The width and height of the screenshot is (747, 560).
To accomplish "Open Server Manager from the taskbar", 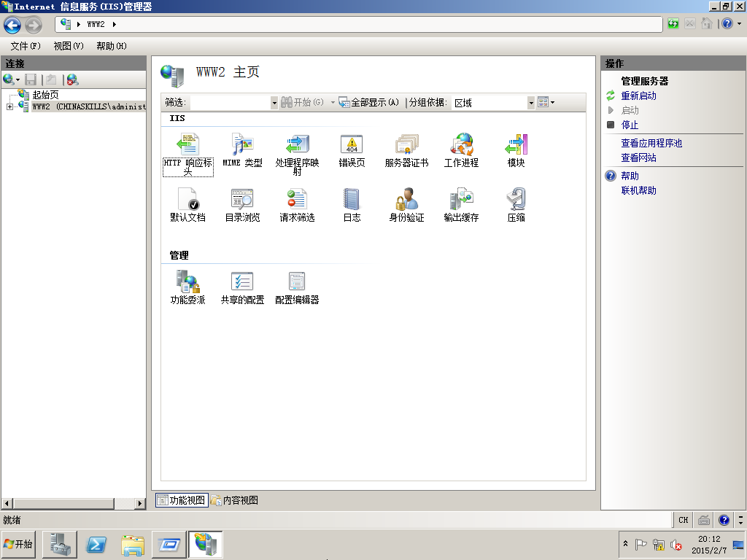I will coord(60,544).
